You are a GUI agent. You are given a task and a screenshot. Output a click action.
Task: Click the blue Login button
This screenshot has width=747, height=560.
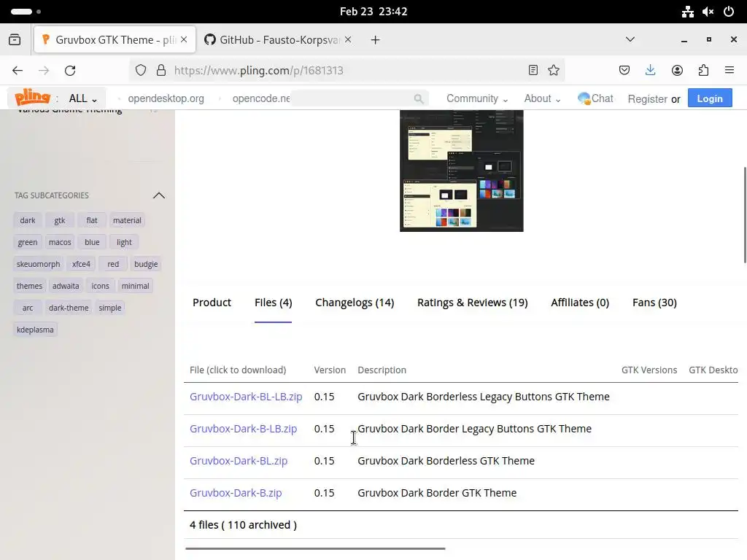coord(710,98)
